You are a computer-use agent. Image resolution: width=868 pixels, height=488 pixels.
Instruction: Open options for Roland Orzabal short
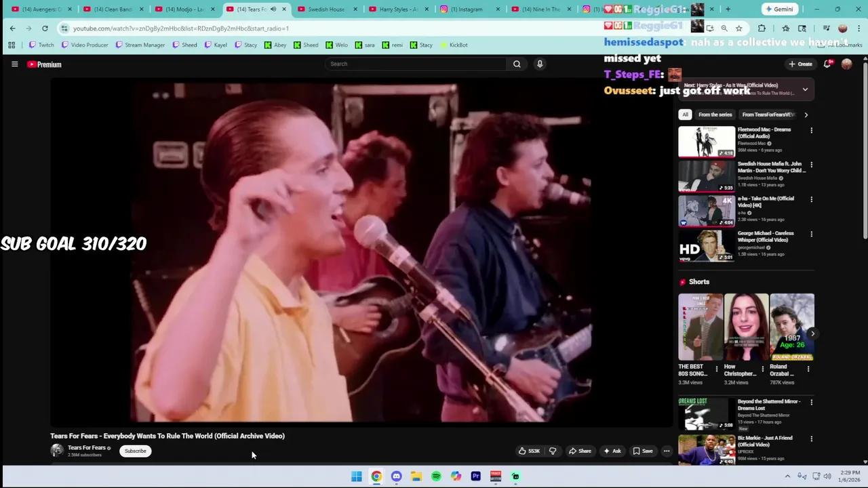tap(808, 369)
